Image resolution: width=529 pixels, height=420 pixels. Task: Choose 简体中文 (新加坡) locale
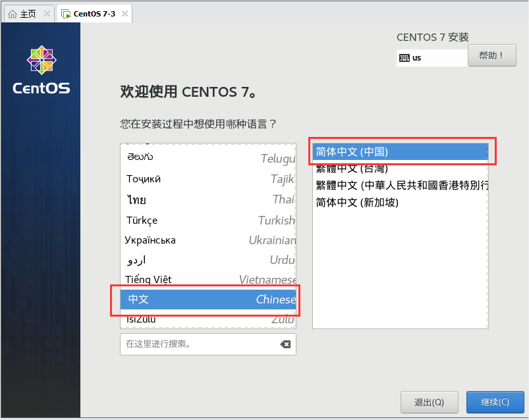tap(400, 202)
